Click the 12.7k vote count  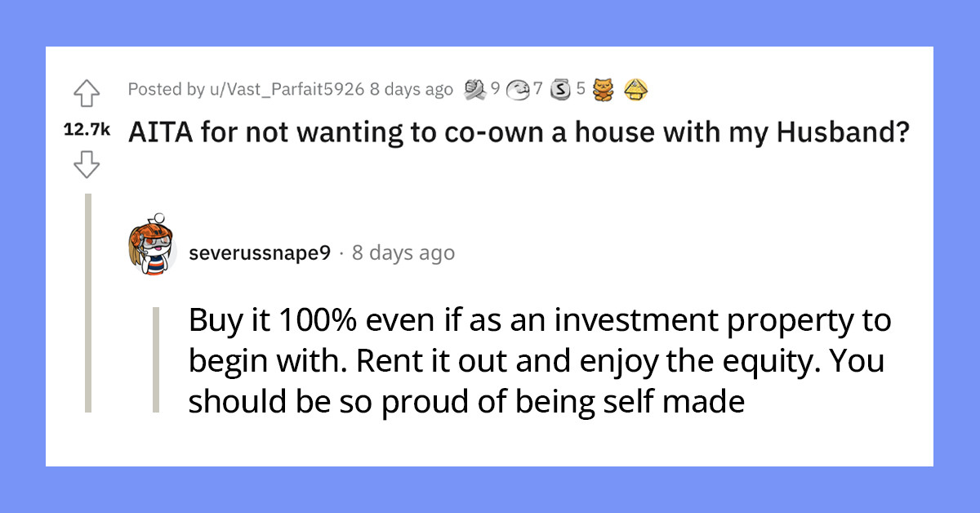coord(87,128)
